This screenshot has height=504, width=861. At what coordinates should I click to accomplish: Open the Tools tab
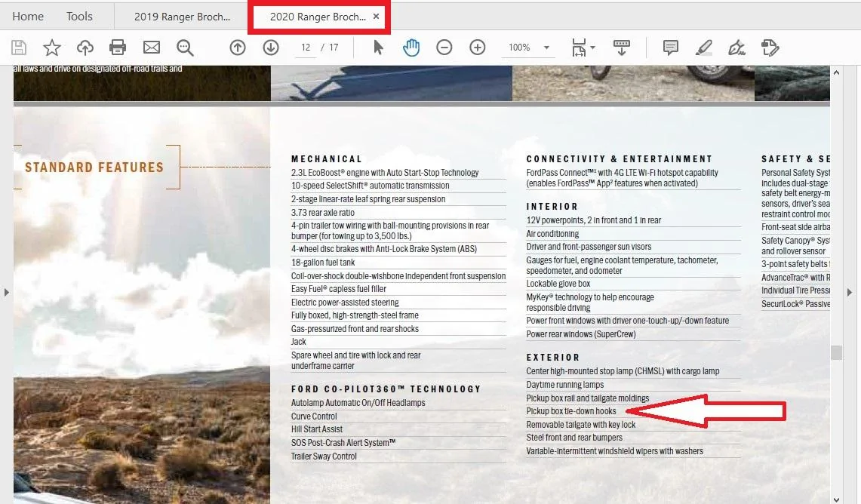tap(80, 17)
